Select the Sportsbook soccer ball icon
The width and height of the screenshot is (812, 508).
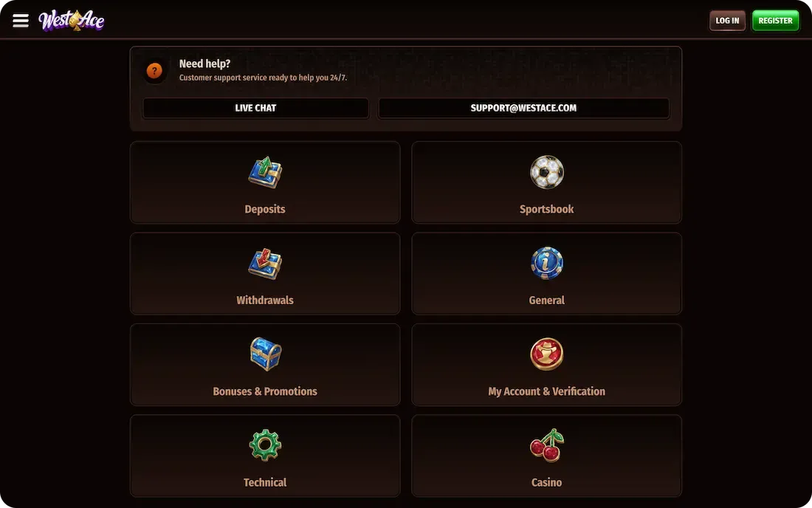(547, 173)
